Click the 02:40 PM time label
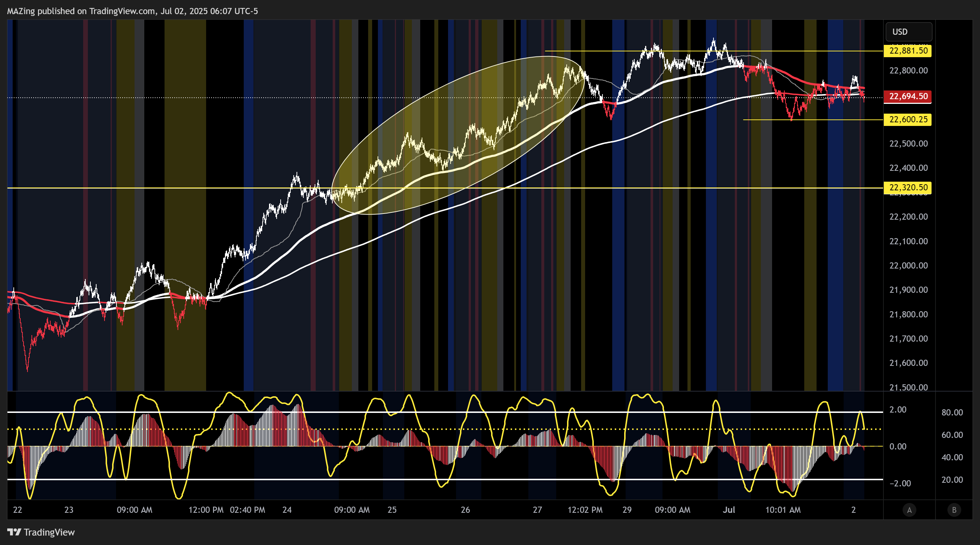This screenshot has width=980, height=545. [247, 510]
